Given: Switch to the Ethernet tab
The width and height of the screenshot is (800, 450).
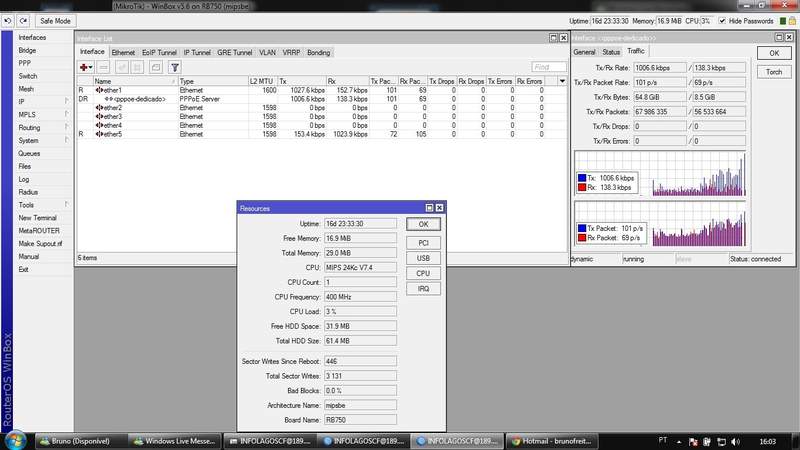Looking at the screenshot, I should [x=123, y=53].
